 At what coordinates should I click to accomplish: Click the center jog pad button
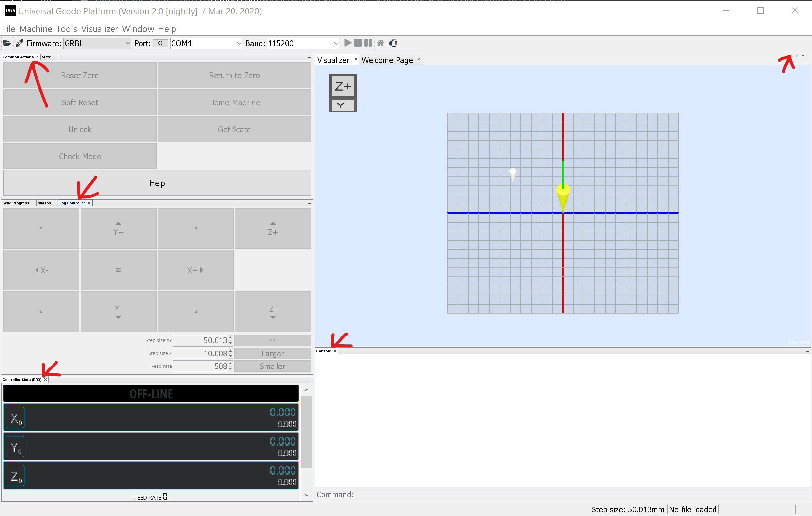118,270
